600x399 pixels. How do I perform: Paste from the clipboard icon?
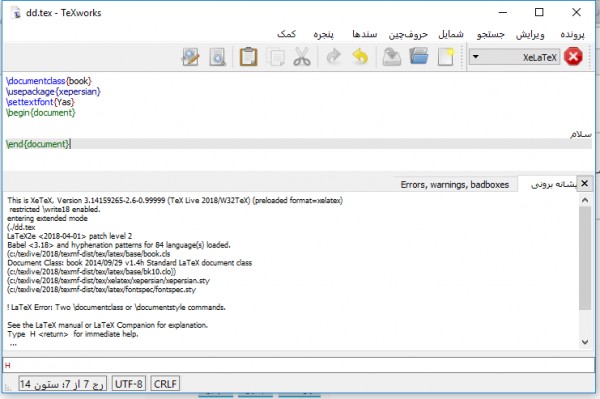[248, 57]
